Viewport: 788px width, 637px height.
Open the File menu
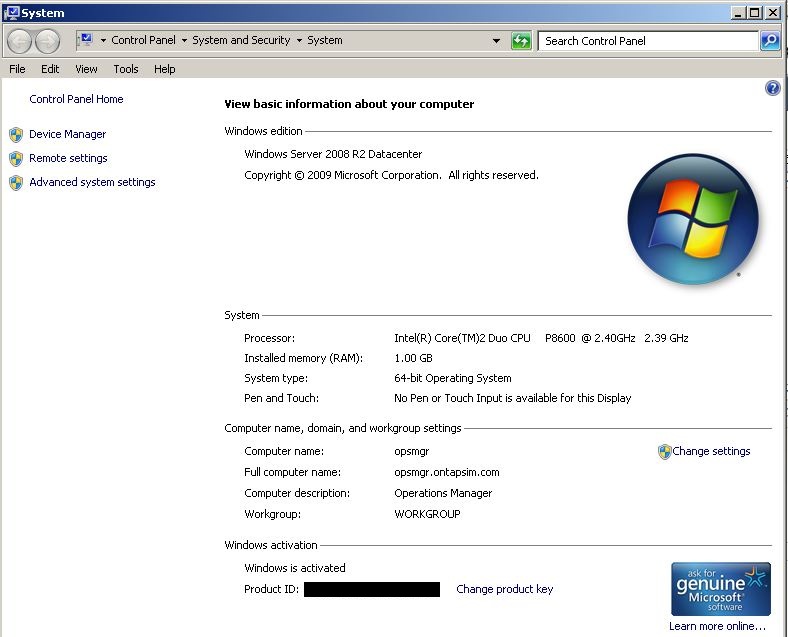coord(17,69)
